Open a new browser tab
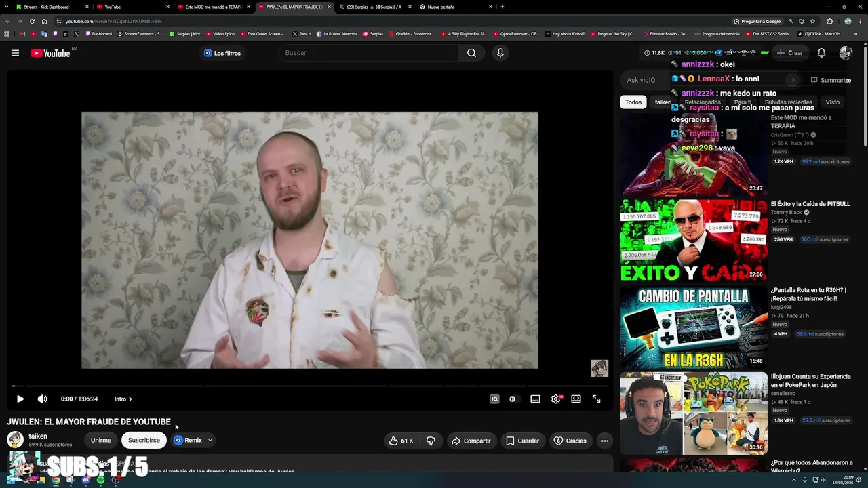The width and height of the screenshot is (868, 488). (x=502, y=7)
